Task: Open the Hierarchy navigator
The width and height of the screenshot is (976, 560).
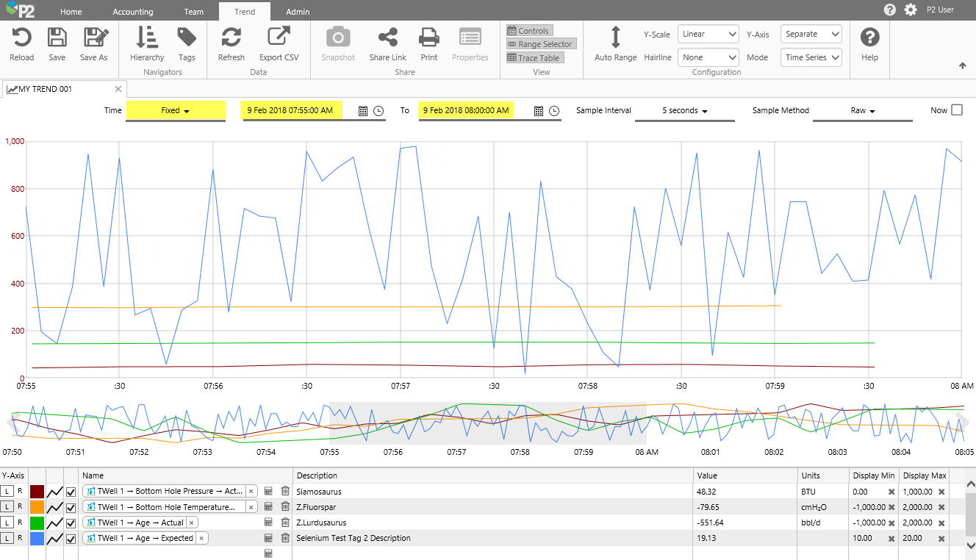Action: coord(147,38)
